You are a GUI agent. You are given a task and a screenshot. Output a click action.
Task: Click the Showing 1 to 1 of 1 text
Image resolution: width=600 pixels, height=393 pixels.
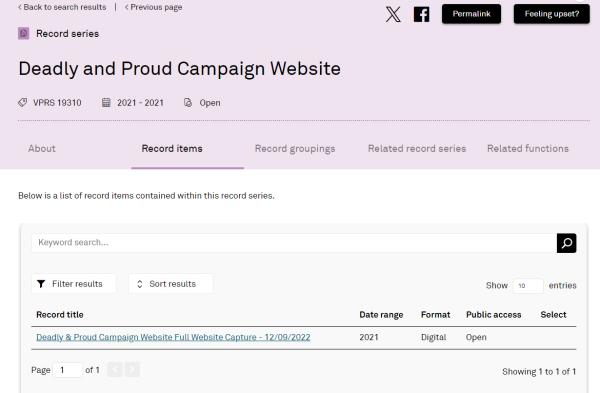(x=539, y=371)
